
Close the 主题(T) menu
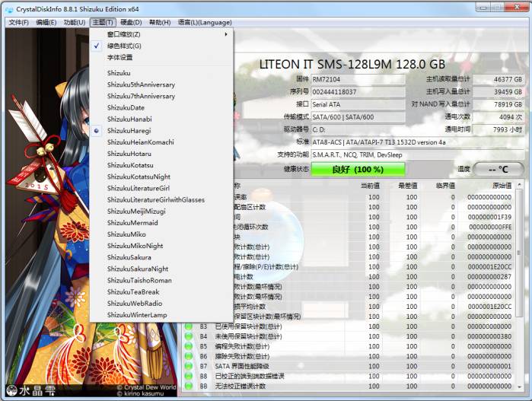click(103, 22)
